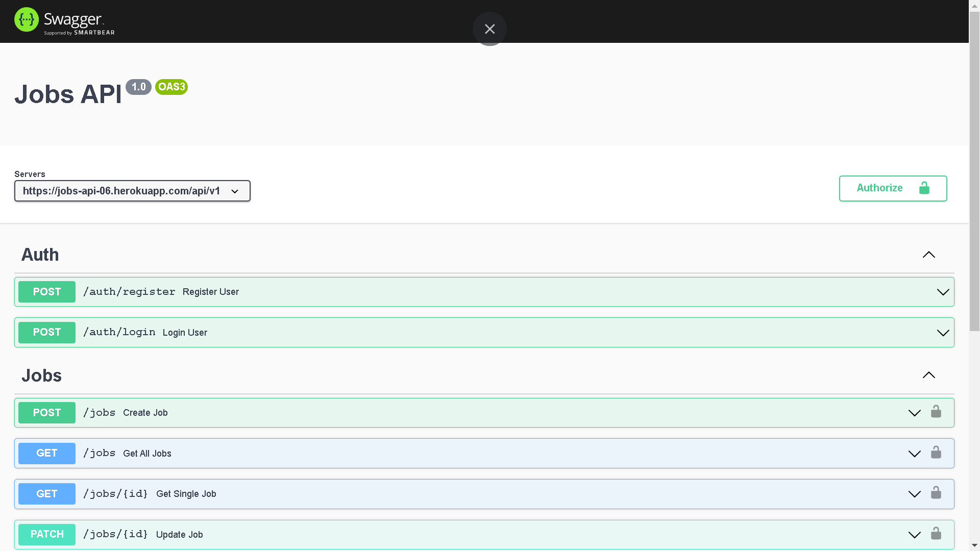Collapse the Auth section
Screen dimensions: 980x551
click(x=929, y=255)
